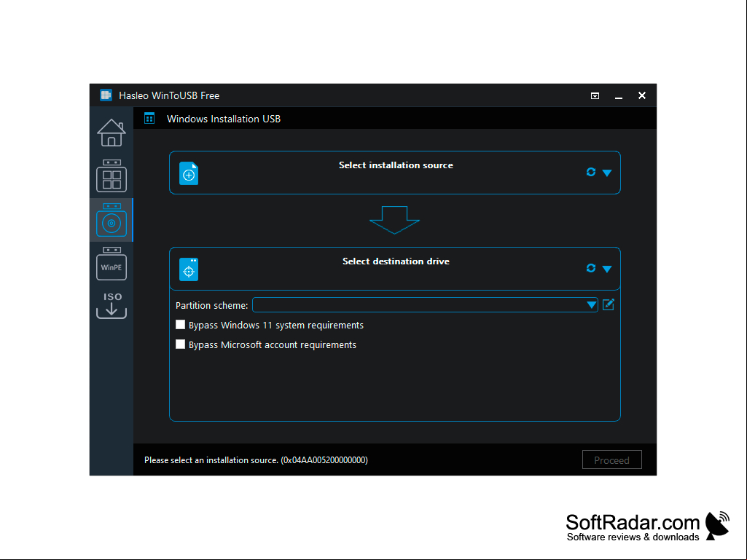Click the Proceed button
Screen dimensions: 747x560
click(x=611, y=460)
